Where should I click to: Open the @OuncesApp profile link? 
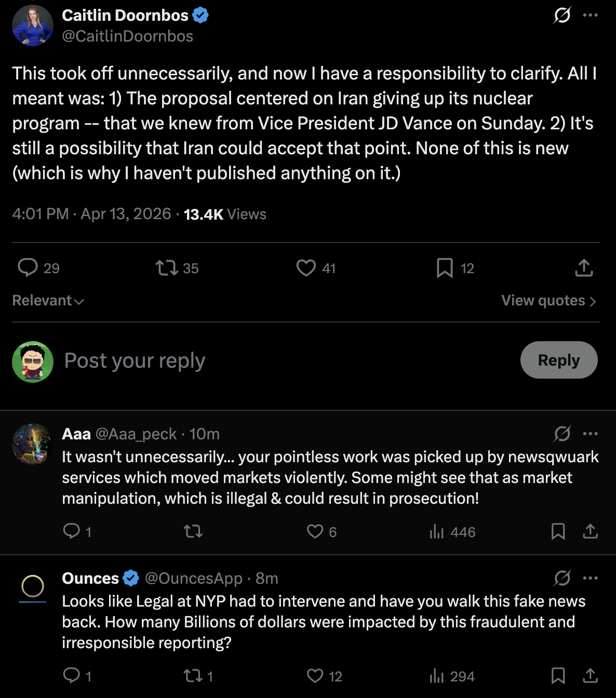pos(193,578)
